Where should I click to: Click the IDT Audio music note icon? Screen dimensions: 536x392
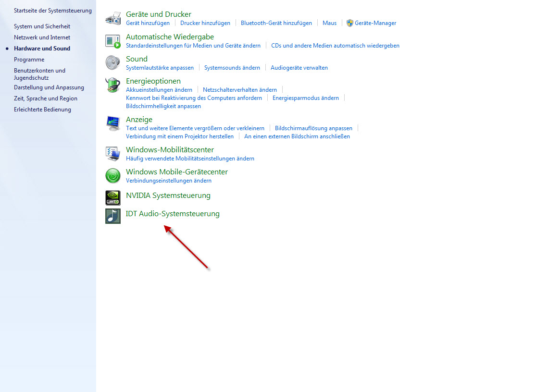[x=113, y=216]
